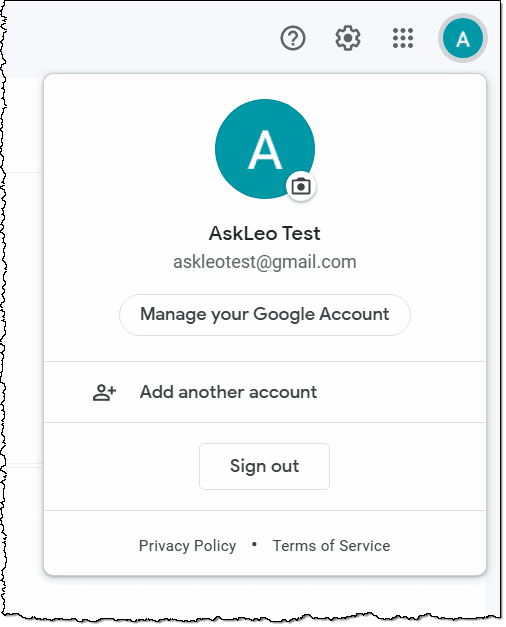506x627 pixels.
Task: Click empty space right of Sign out button
Action: [x=408, y=466]
